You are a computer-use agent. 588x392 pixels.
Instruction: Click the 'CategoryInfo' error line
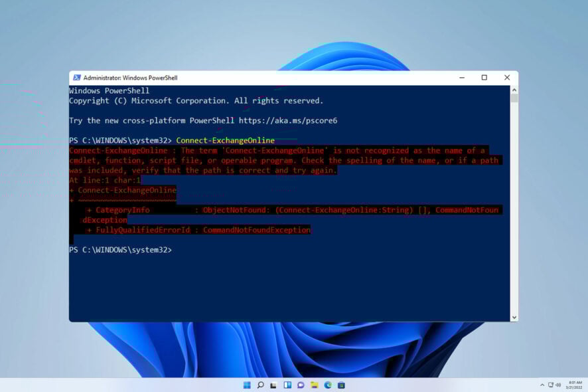point(293,210)
